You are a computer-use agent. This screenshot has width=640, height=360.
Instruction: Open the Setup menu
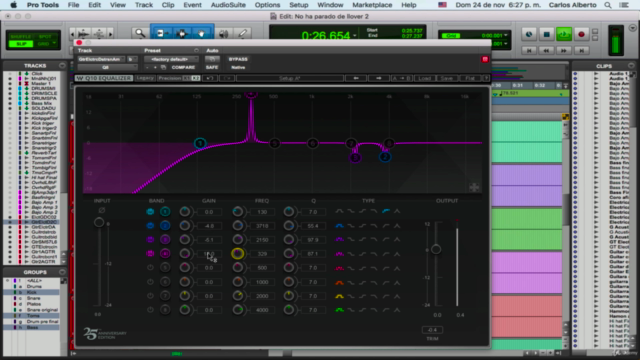coord(299,5)
